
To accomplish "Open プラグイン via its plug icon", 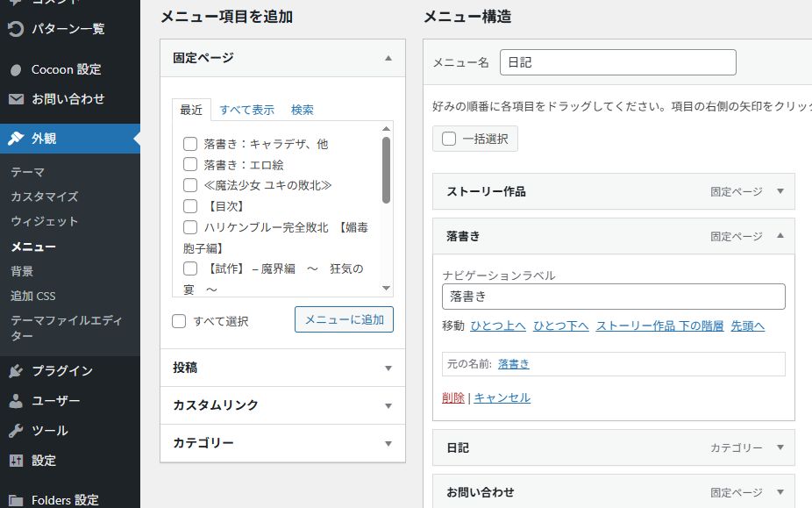I will (x=16, y=371).
